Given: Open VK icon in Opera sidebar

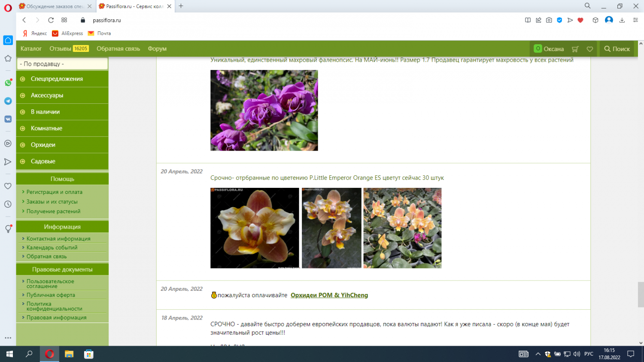Looking at the screenshot, I should (8, 119).
